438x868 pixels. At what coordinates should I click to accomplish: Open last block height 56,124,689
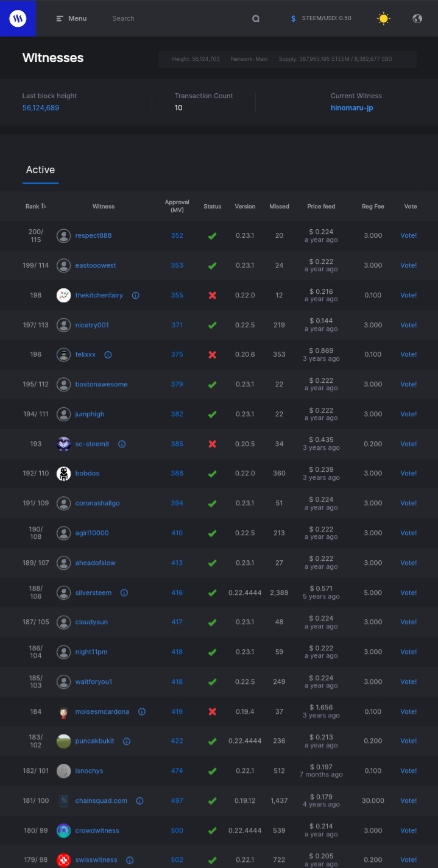click(41, 108)
